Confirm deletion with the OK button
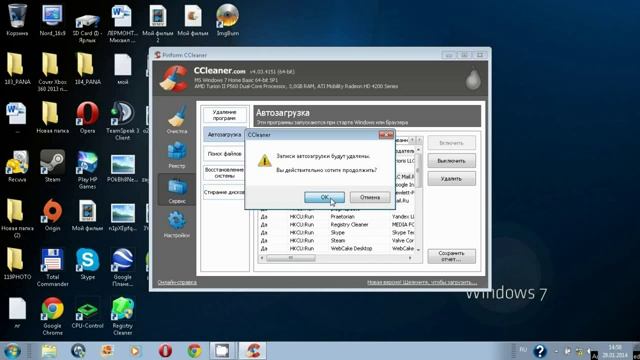The height and width of the screenshot is (360, 640). 324,197
